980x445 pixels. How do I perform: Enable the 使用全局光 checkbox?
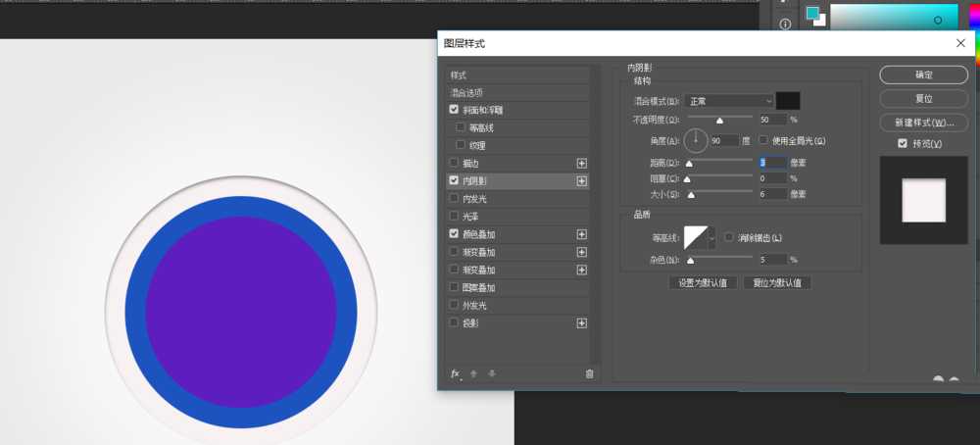763,141
